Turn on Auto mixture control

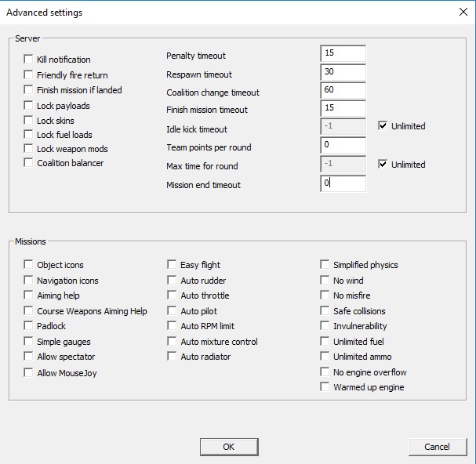coord(172,341)
